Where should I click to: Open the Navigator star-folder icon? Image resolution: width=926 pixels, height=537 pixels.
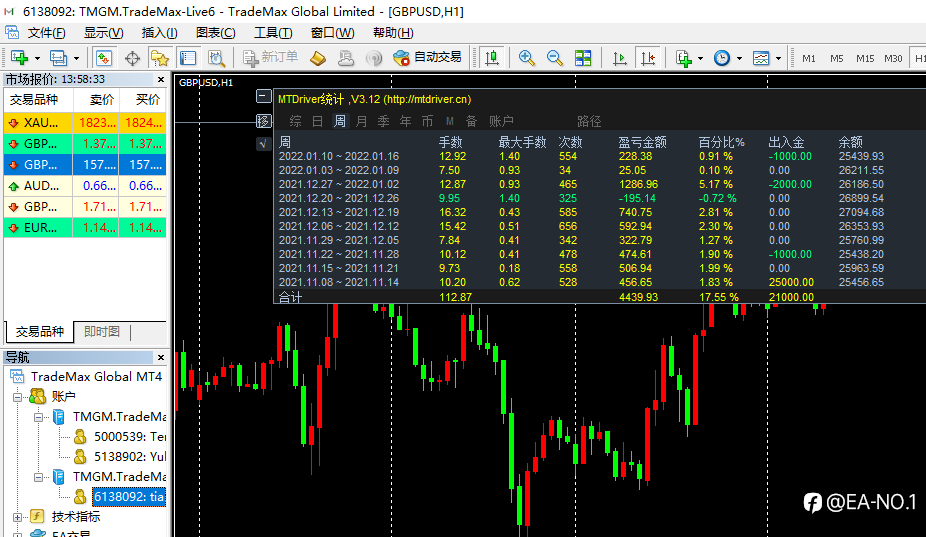click(x=159, y=58)
